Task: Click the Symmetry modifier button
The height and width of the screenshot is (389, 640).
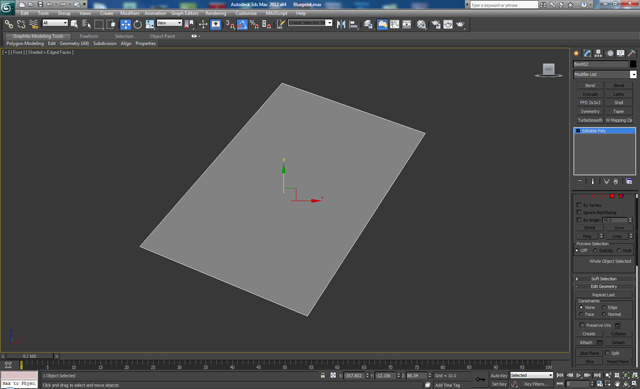Action: coord(590,111)
